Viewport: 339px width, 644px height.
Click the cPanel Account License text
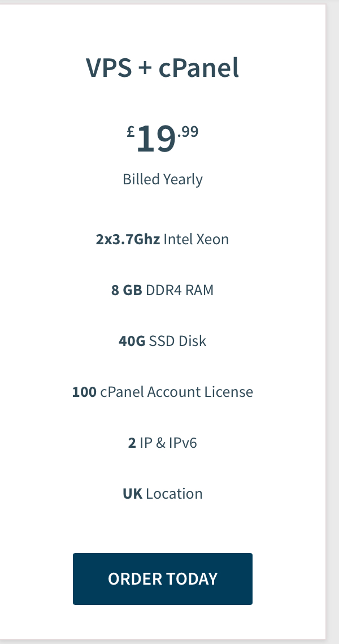(176, 392)
